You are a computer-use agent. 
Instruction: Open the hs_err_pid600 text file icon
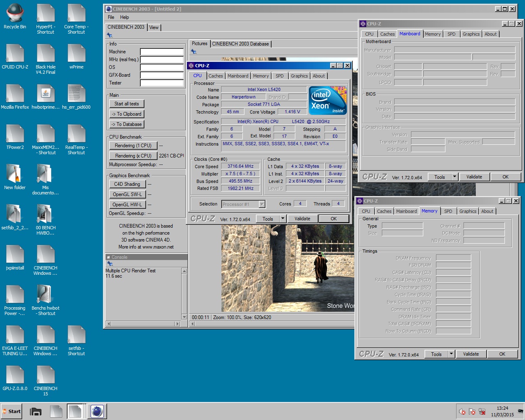pyautogui.click(x=76, y=97)
